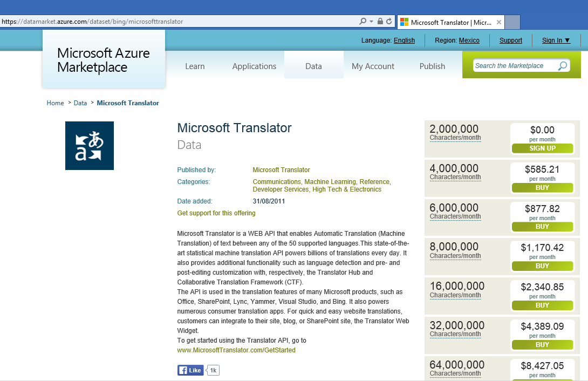Go to Data breadcrumb link
Viewport: 588px width, 381px height.
click(80, 103)
